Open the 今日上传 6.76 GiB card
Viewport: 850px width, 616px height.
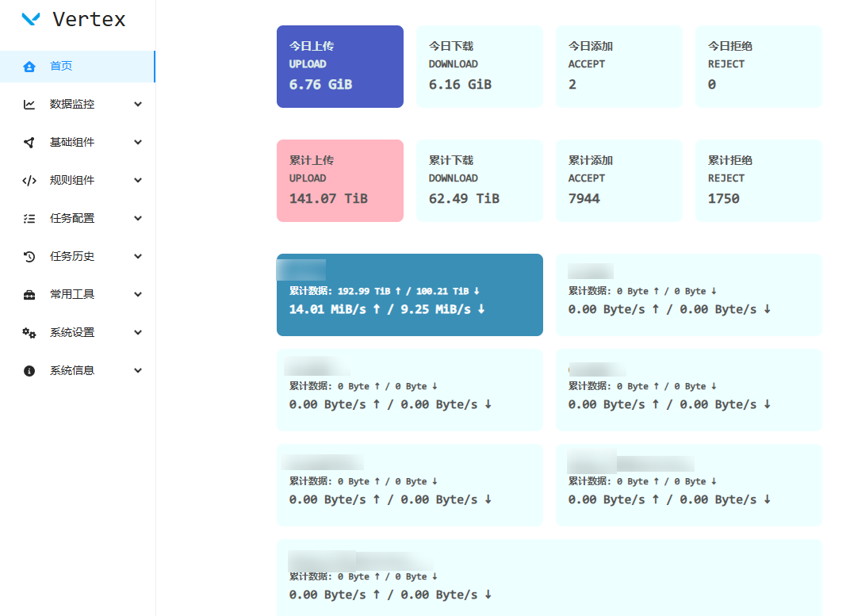click(x=339, y=67)
